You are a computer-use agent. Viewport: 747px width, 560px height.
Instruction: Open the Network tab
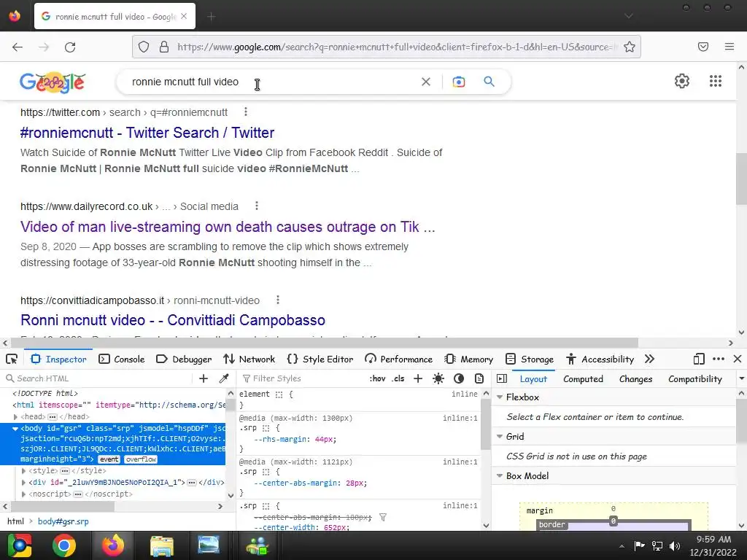(249, 359)
